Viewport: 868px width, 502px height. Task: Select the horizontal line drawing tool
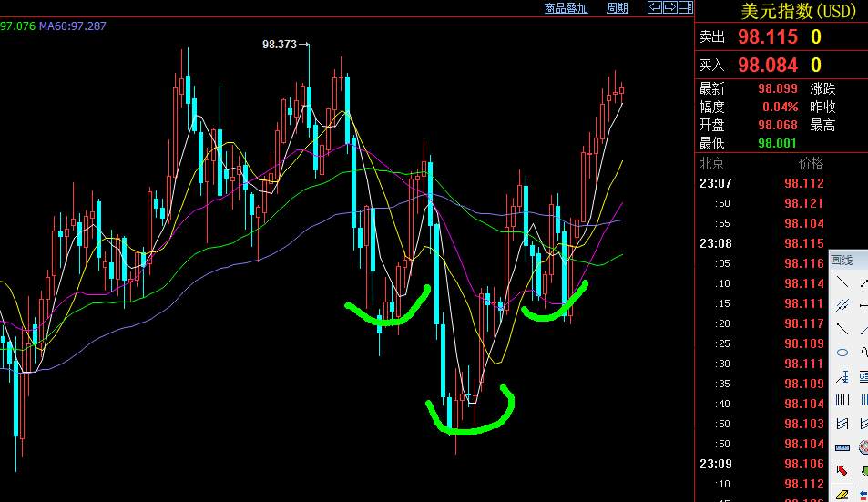tap(863, 305)
